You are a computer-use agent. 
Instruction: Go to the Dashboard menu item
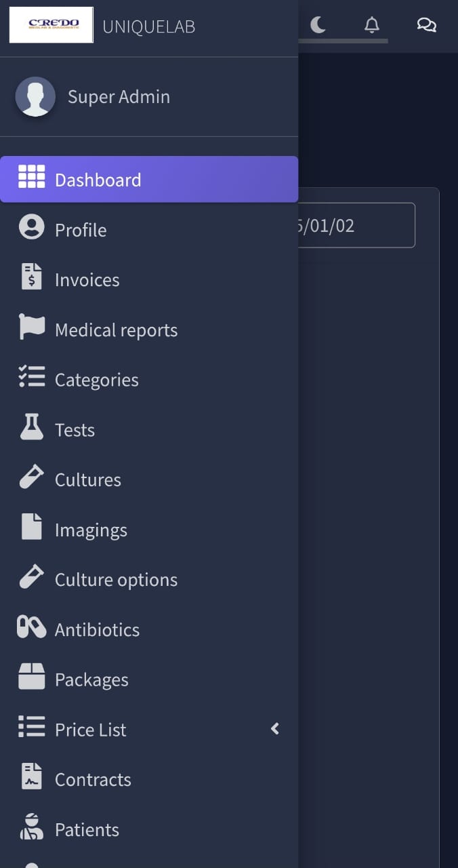pos(98,180)
